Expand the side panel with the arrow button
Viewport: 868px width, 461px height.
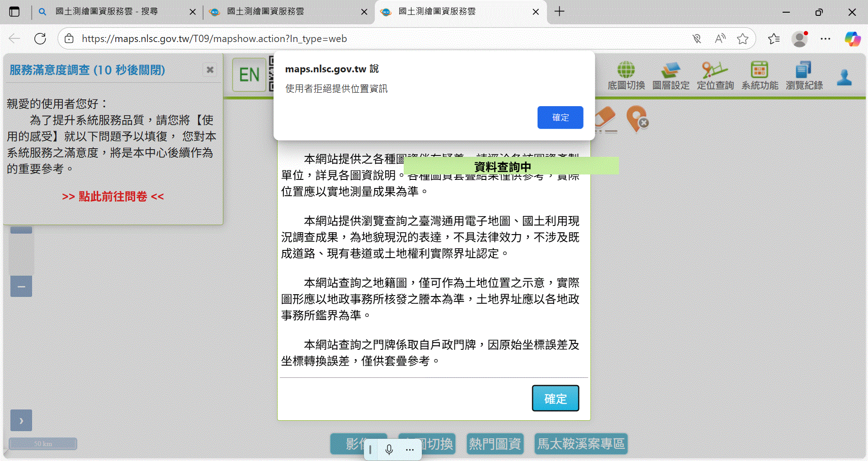tap(21, 420)
